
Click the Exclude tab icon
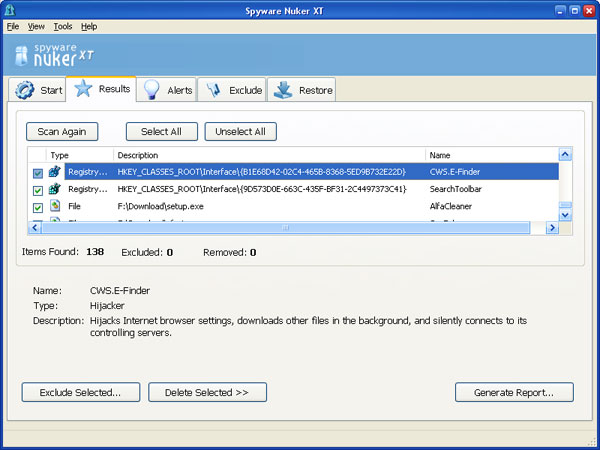tap(214, 90)
